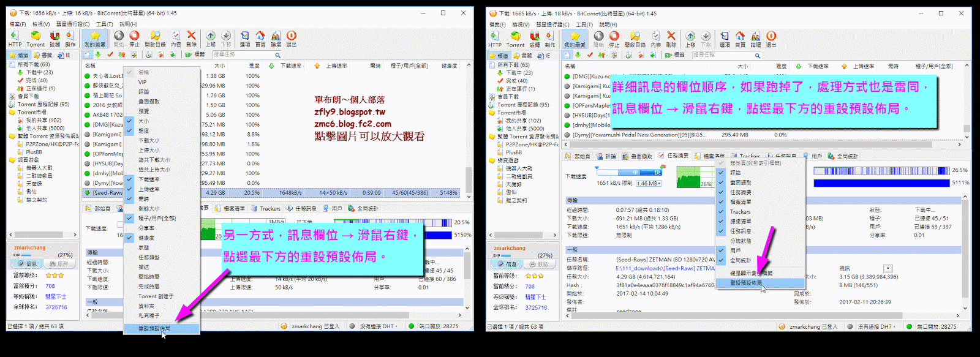Toggle 全局統計 tab in right context menu
The image size is (980, 357).
click(760, 260)
